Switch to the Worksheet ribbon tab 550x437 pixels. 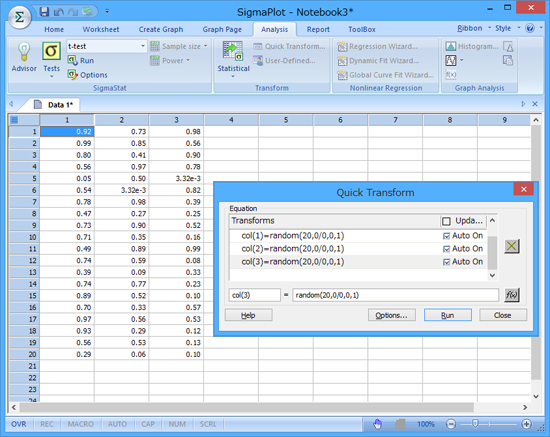pos(101,29)
